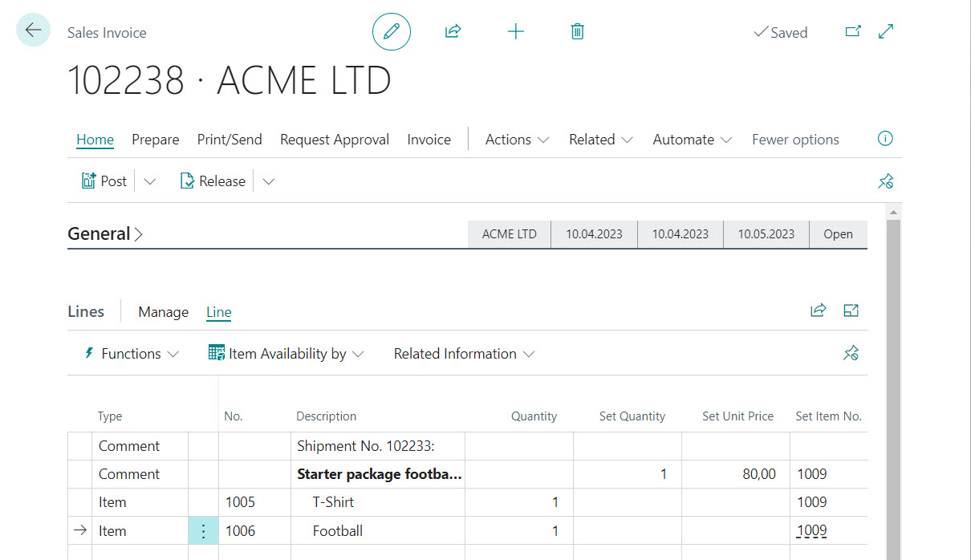The image size is (971, 560).
Task: Pin the Home action bar
Action: (x=885, y=181)
